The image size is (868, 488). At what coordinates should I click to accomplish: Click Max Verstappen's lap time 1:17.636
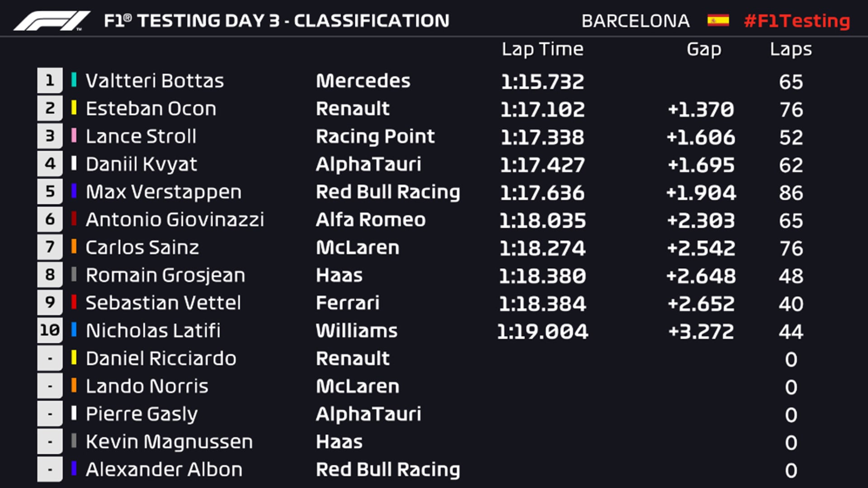pyautogui.click(x=542, y=192)
